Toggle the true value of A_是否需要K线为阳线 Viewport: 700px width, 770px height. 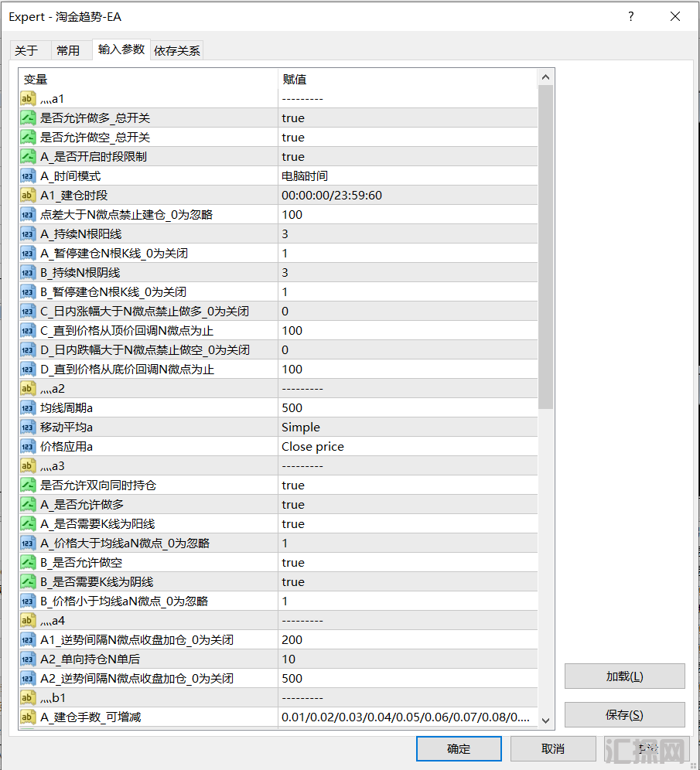[293, 524]
